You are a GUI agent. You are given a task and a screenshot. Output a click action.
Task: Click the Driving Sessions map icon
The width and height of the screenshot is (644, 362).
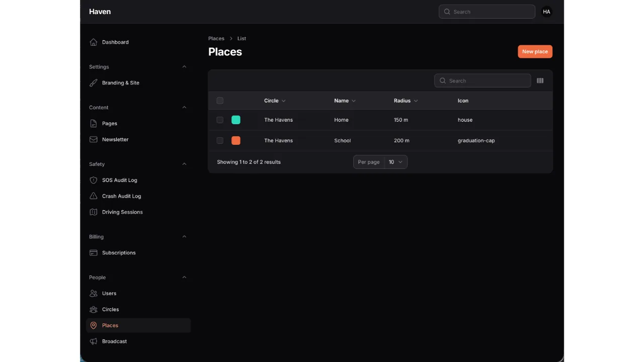click(93, 212)
